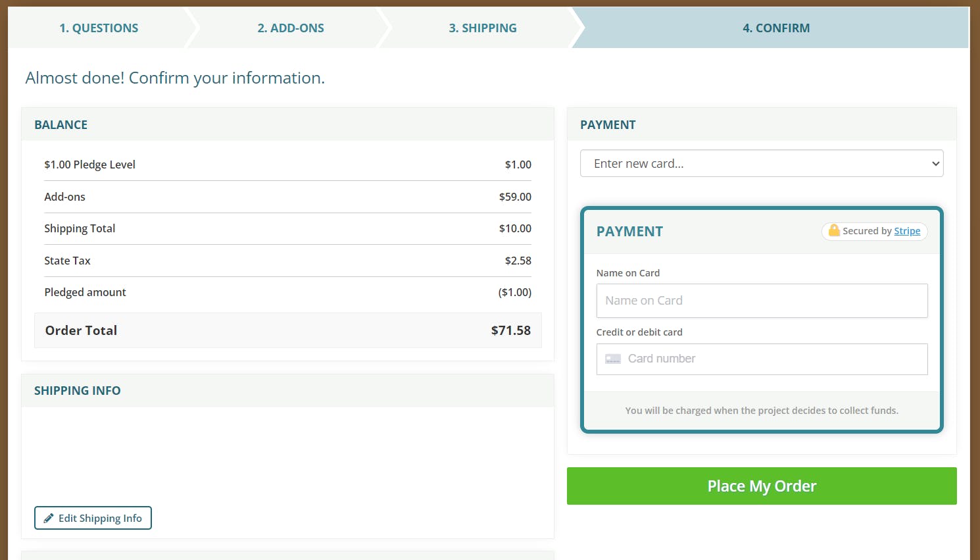Click the Edit Shipping Info button
Screen dimensions: 980x560
[x=93, y=518]
